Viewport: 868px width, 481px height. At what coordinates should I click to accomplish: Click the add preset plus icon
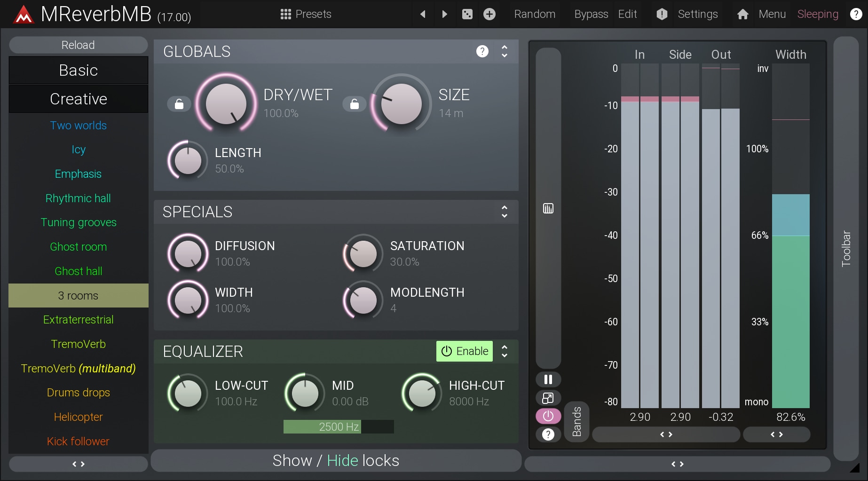[x=489, y=14]
